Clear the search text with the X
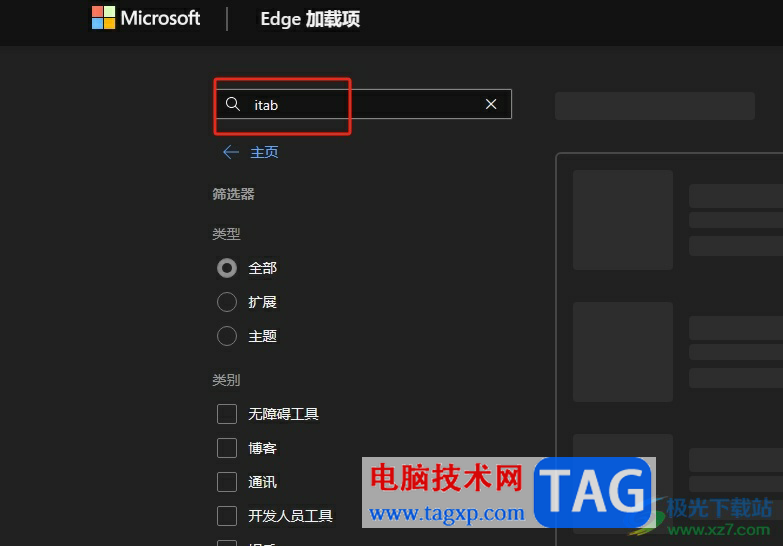 pyautogui.click(x=491, y=104)
